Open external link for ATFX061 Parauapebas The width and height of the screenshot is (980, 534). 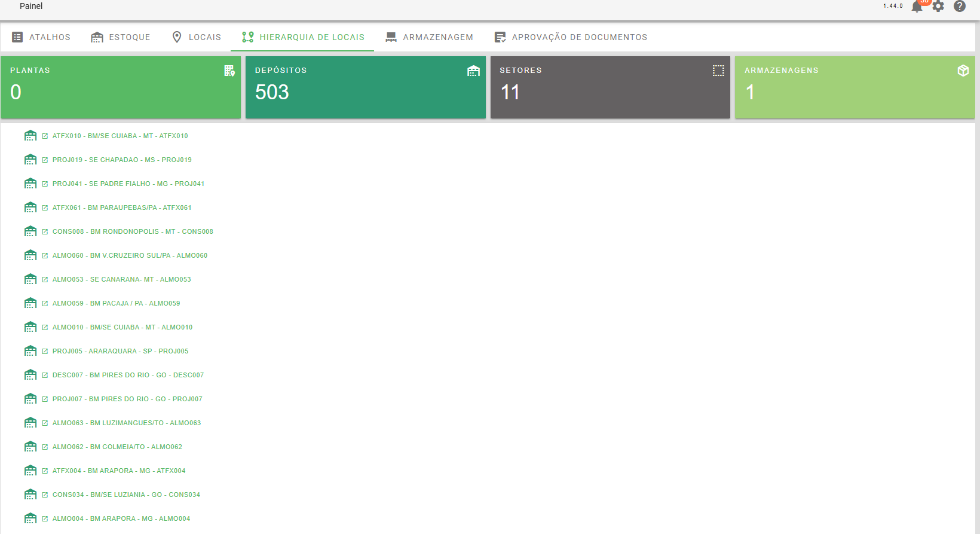tap(45, 208)
